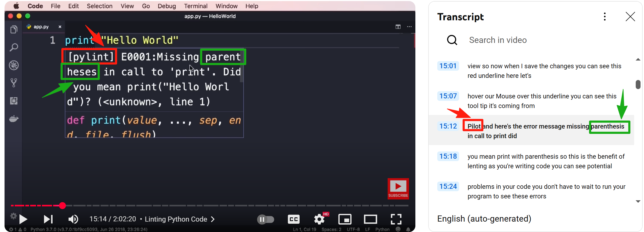The image size is (644, 232).
Task: Click the "Hello World" string in editor
Action: [x=140, y=40]
